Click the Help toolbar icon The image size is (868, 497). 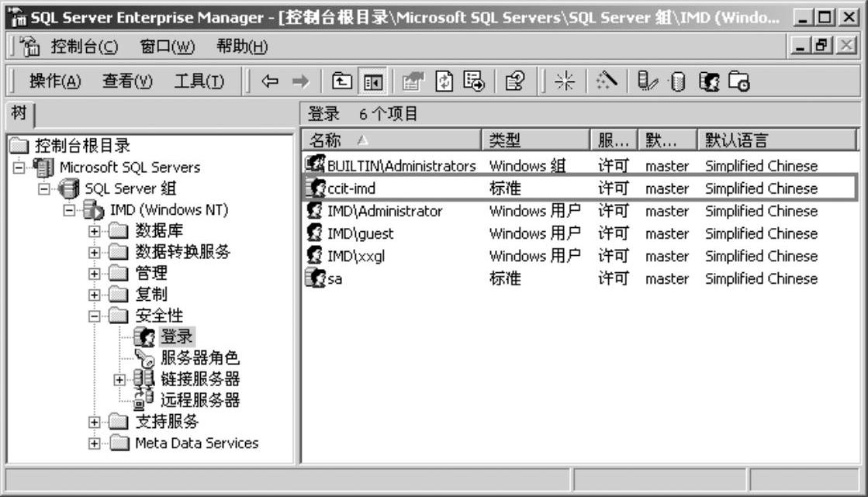coord(515,82)
